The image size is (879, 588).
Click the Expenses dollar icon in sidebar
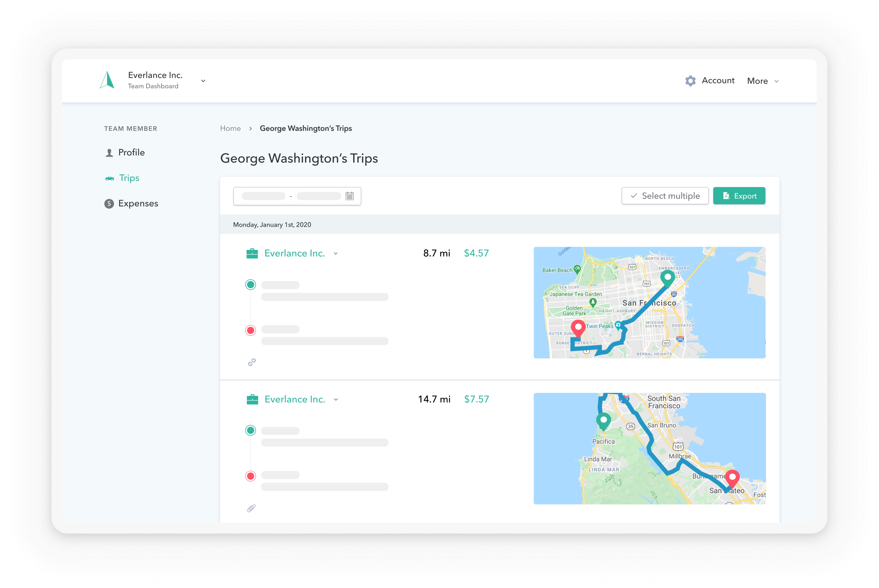point(109,203)
